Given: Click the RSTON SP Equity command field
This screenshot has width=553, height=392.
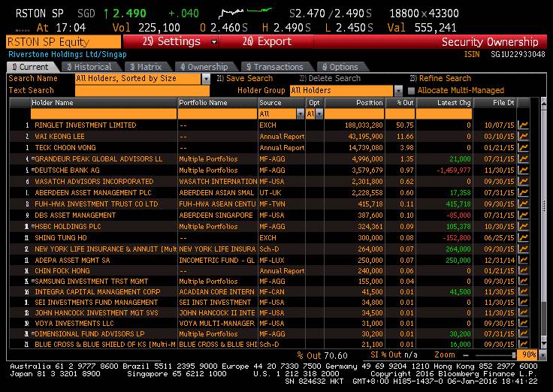Looking at the screenshot, I should (x=63, y=42).
